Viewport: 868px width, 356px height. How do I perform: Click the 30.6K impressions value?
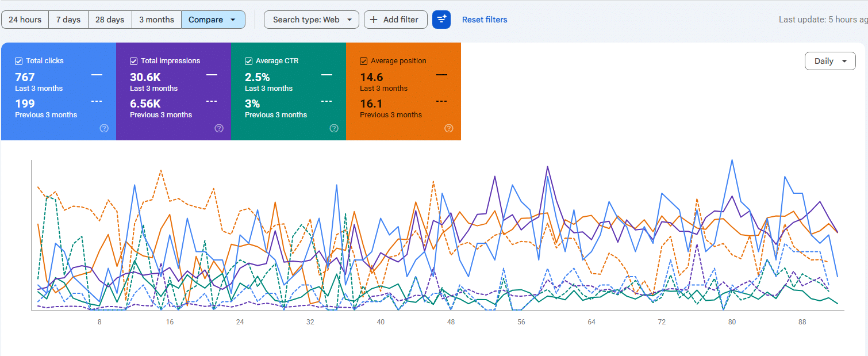(145, 77)
